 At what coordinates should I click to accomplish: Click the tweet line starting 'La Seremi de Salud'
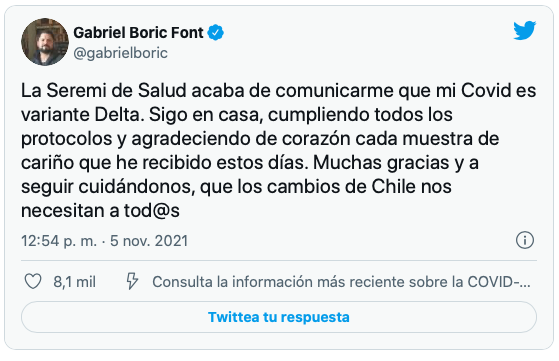pyautogui.click(x=278, y=91)
